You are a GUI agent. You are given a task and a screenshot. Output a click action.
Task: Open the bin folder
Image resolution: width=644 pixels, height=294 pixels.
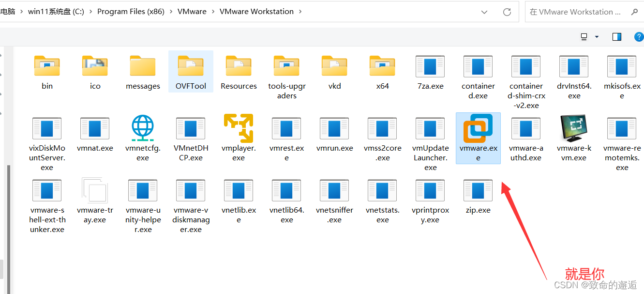pos(47,72)
